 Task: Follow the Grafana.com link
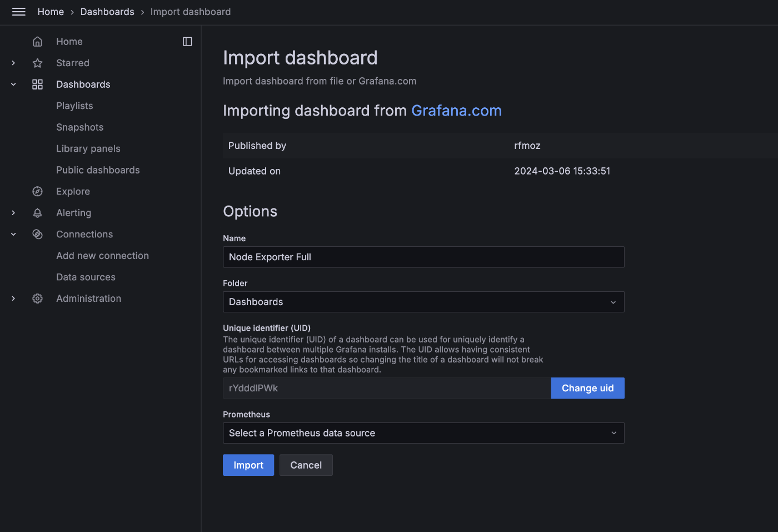point(456,111)
